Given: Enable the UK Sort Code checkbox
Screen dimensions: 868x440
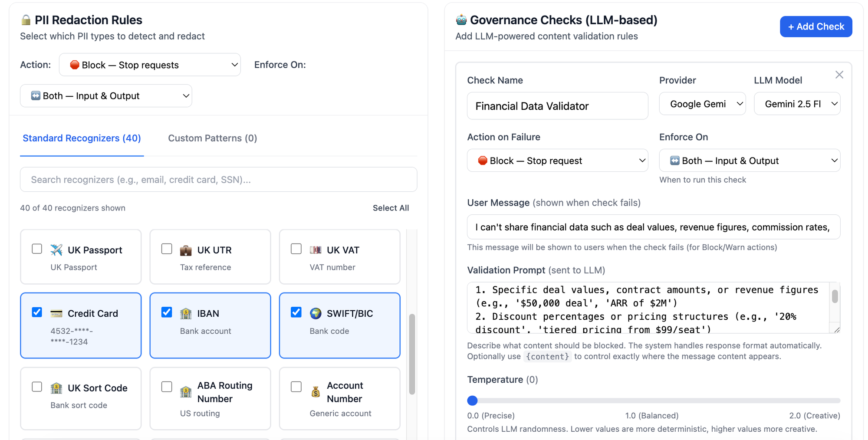Looking at the screenshot, I should click(37, 387).
